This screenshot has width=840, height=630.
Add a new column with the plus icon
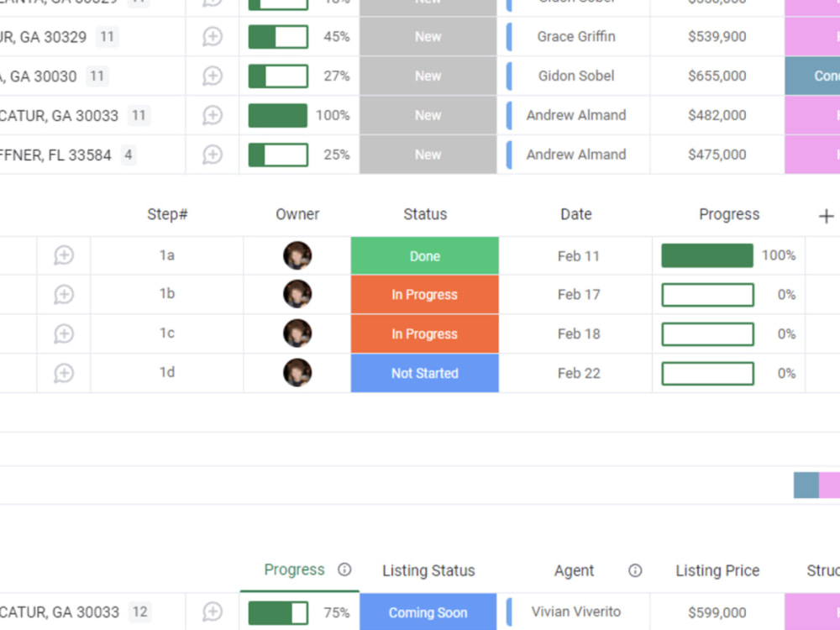click(826, 216)
